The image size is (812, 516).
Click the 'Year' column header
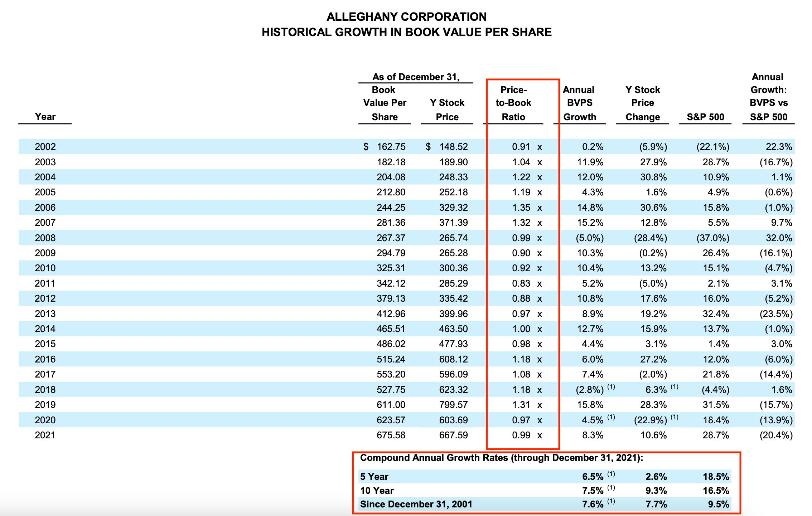[x=45, y=117]
